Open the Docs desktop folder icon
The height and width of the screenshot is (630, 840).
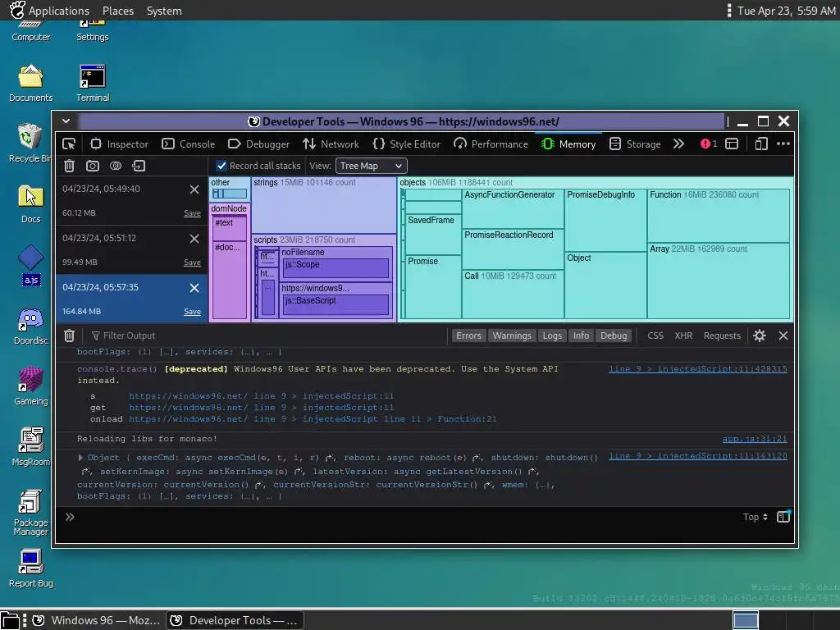click(x=30, y=204)
